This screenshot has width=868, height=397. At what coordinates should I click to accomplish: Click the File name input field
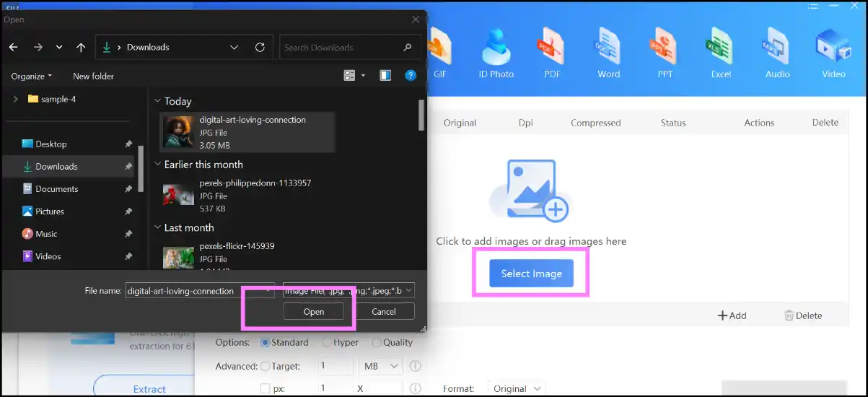[200, 291]
